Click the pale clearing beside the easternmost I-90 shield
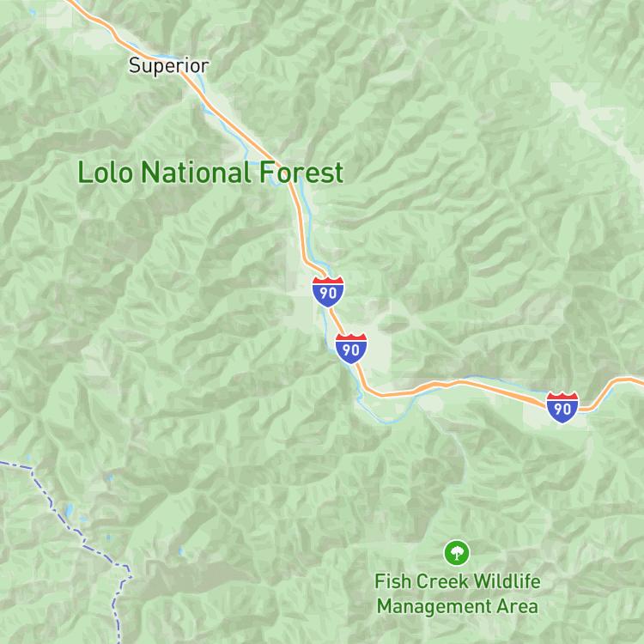This screenshot has width=644, height=644. pyautogui.click(x=533, y=416)
